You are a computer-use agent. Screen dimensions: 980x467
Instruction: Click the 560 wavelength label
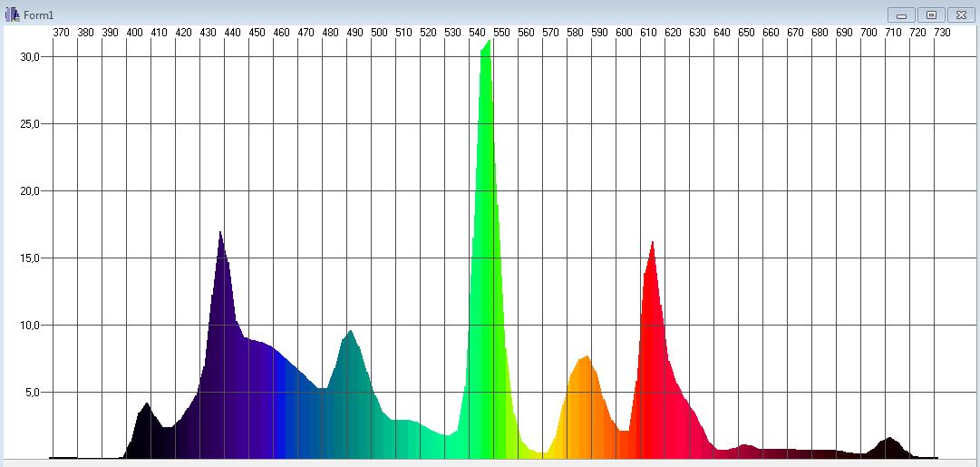(x=526, y=33)
